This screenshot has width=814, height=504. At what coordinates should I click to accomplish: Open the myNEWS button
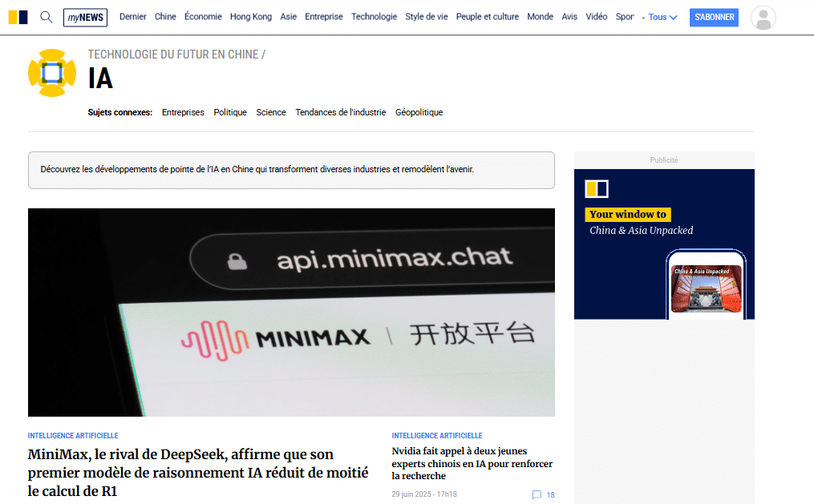pos(85,17)
